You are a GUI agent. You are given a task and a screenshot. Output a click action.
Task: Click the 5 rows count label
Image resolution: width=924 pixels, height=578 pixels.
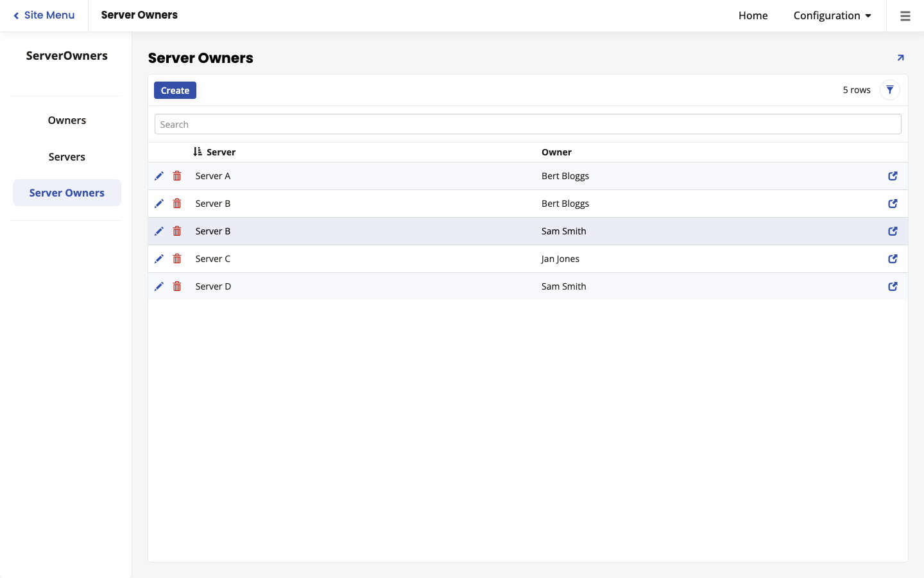857,90
